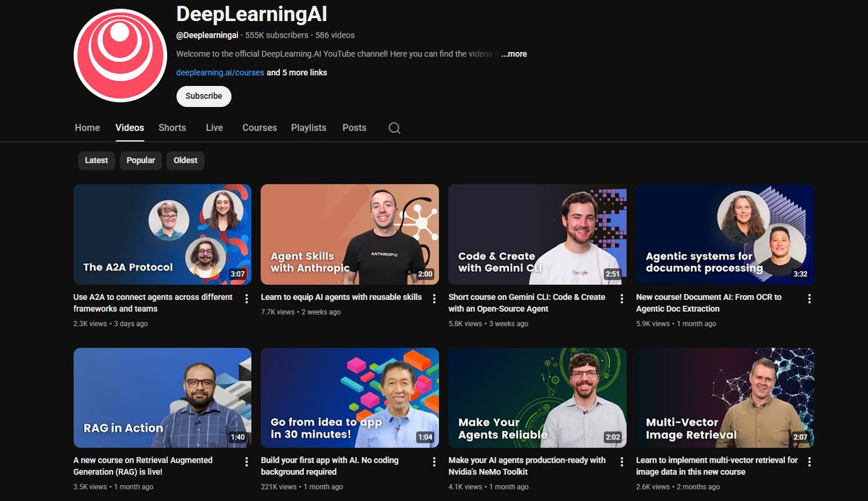Select the Latest sort chip
This screenshot has height=501, width=868.
pos(96,160)
